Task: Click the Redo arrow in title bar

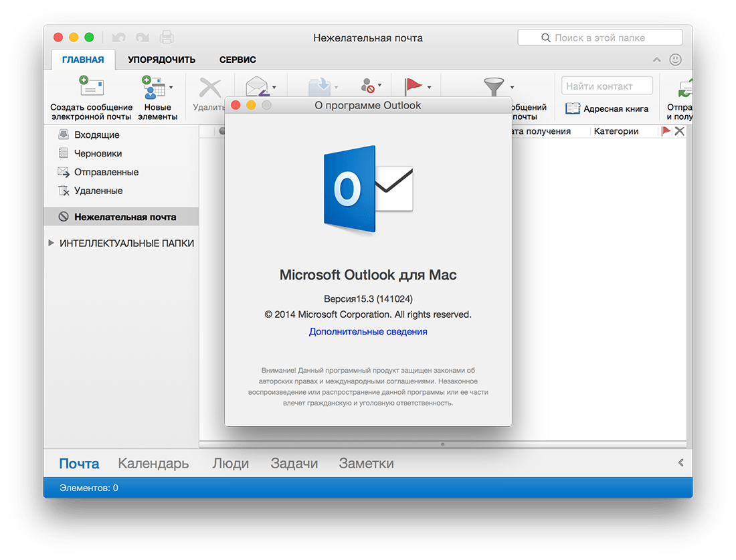Action: [143, 37]
